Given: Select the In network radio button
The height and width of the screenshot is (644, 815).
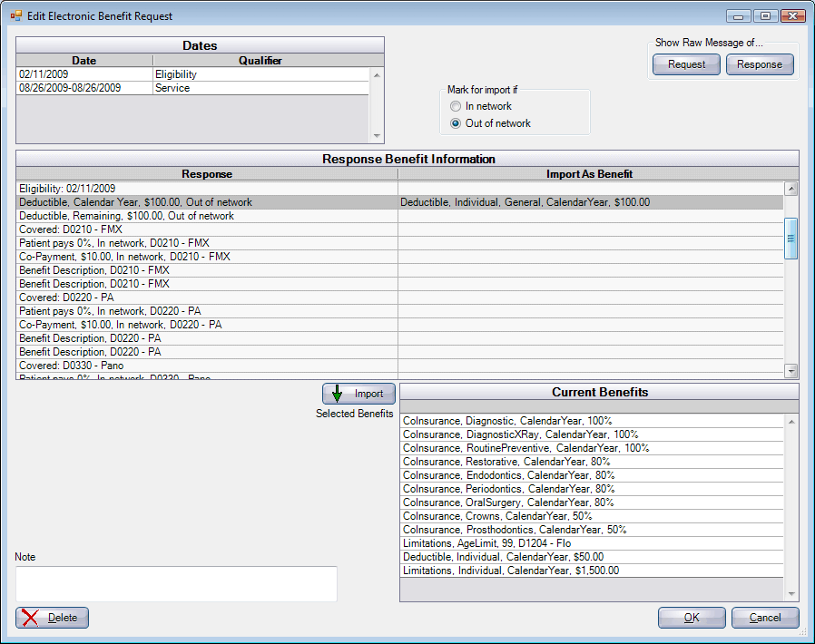Looking at the screenshot, I should tap(455, 106).
